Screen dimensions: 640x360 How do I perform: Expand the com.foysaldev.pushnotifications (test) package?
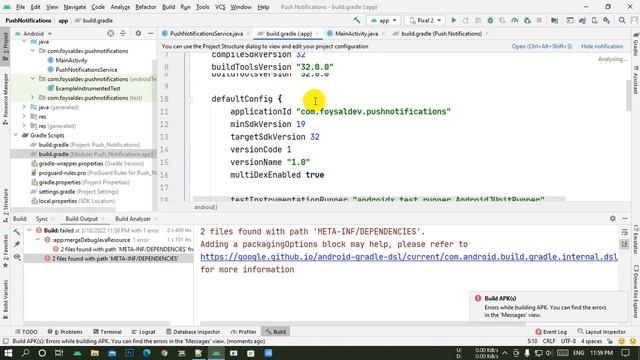pos(33,98)
